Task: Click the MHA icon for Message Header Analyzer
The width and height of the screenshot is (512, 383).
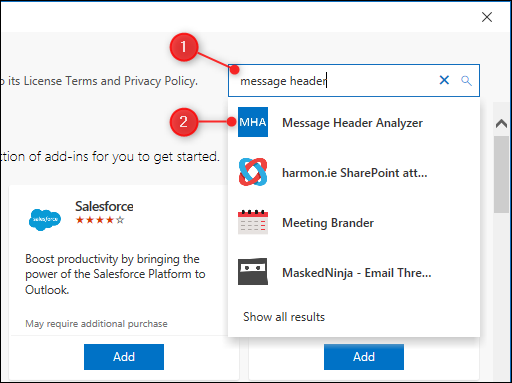Action: pyautogui.click(x=253, y=122)
